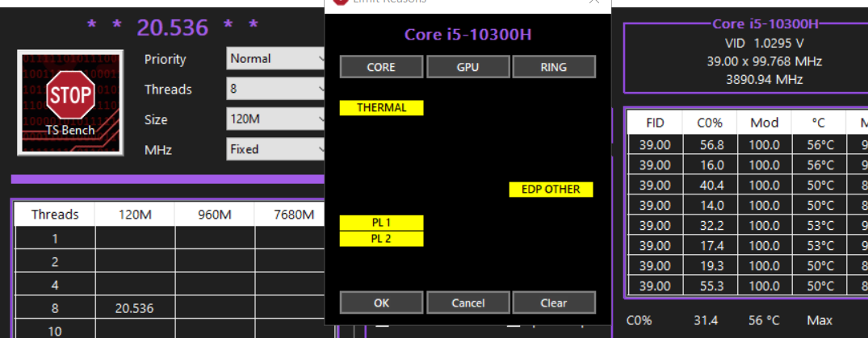Image resolution: width=868 pixels, height=338 pixels.
Task: Select the 4 threads row label
Action: point(55,285)
